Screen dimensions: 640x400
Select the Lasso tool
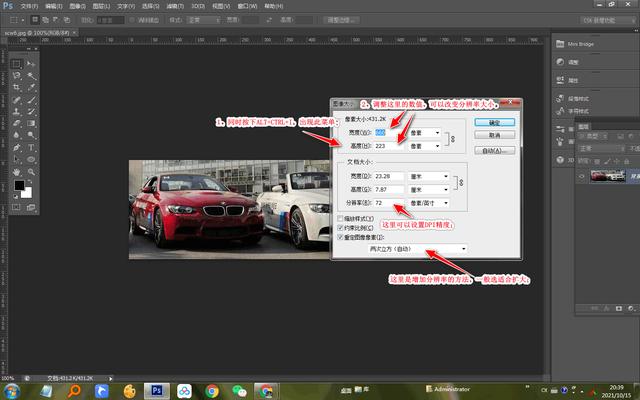[16, 76]
